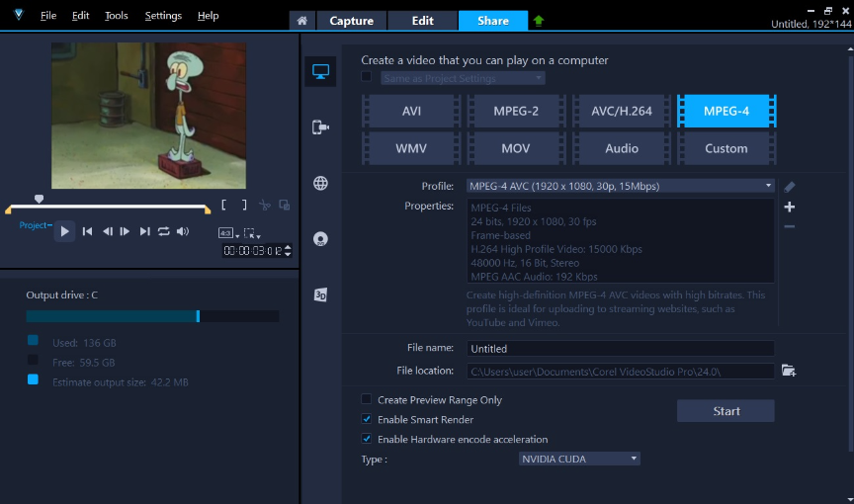Choose the Audio format button

coord(622,148)
